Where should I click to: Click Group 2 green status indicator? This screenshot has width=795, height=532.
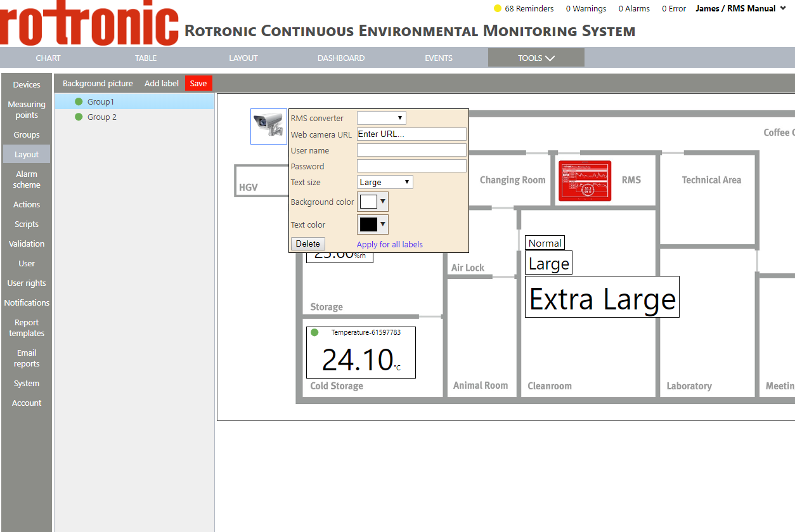[79, 117]
